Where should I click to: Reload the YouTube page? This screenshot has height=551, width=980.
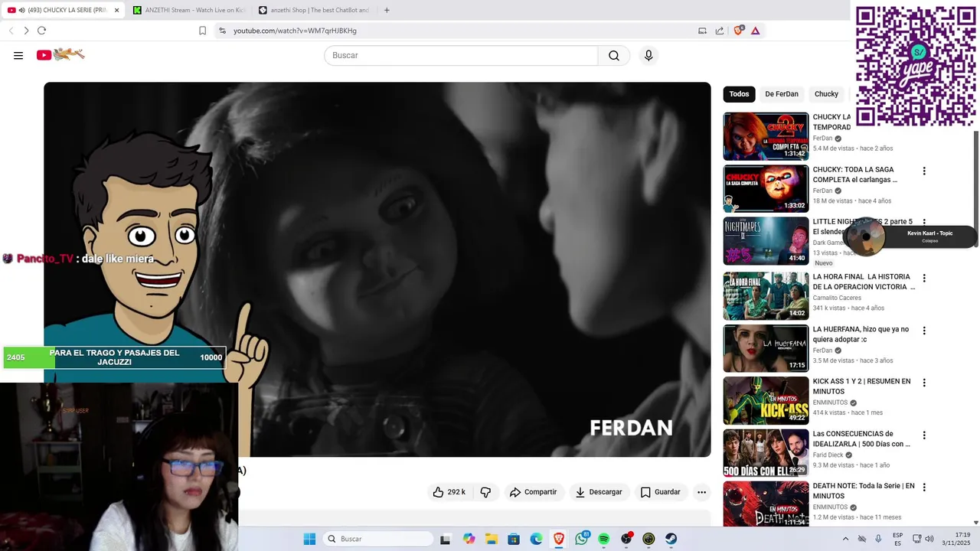click(41, 31)
